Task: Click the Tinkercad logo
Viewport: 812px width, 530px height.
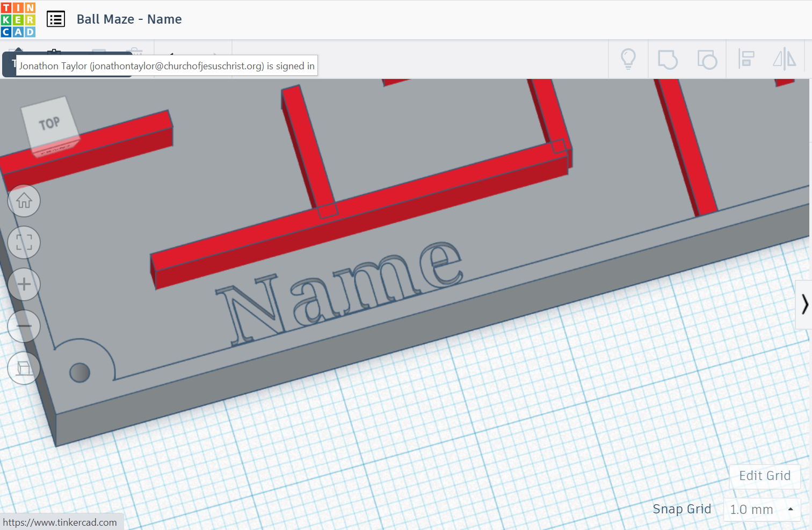Action: [x=18, y=19]
